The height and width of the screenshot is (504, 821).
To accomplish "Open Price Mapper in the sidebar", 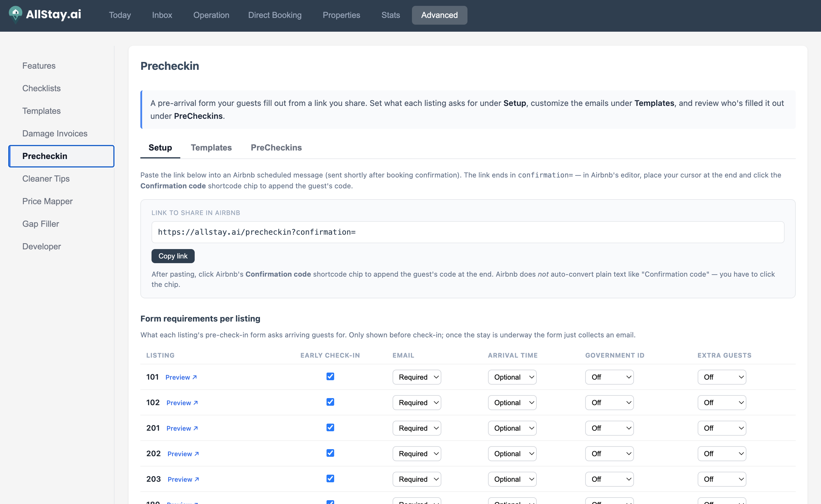I will 47,201.
